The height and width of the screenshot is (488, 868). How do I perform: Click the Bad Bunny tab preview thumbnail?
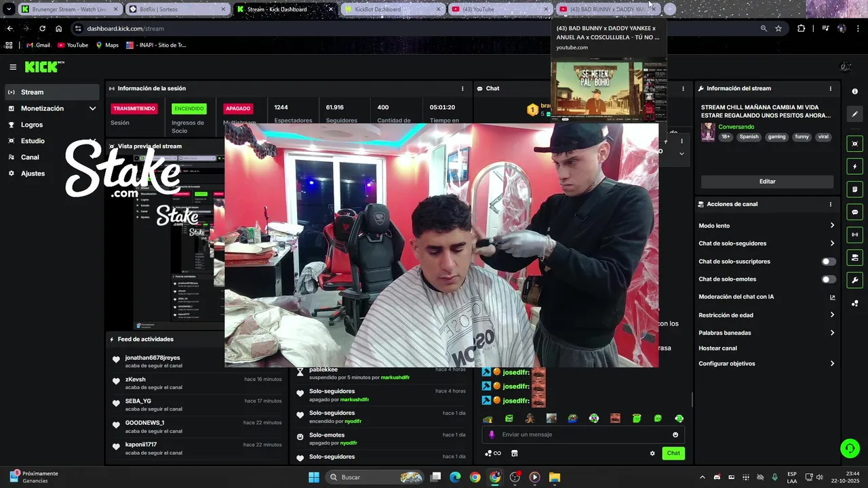click(609, 89)
